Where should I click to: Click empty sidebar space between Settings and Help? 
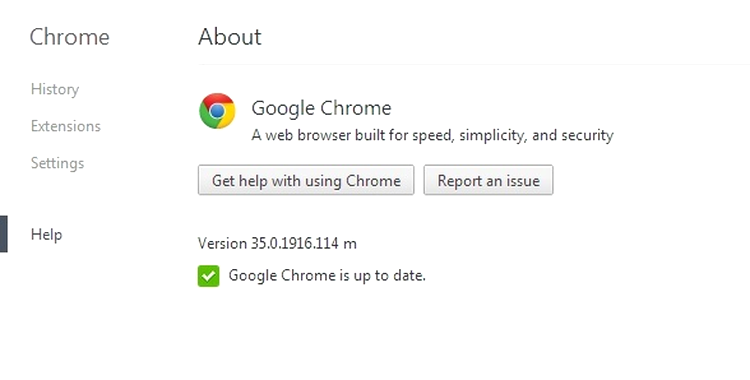click(x=86, y=197)
